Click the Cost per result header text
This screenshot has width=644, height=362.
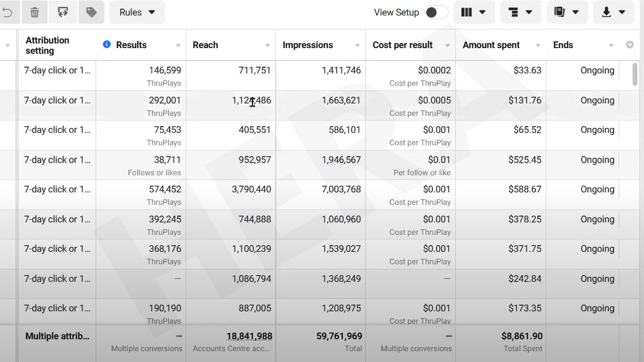tap(402, 45)
